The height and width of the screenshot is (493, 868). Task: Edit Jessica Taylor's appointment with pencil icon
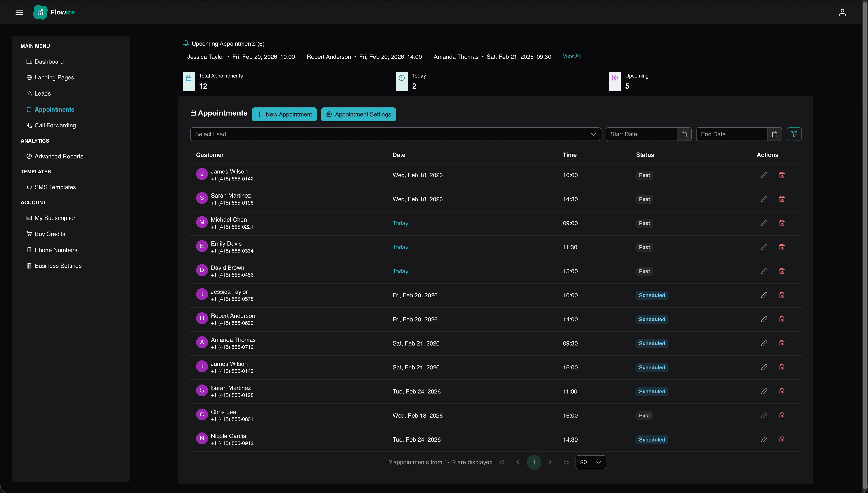click(764, 295)
